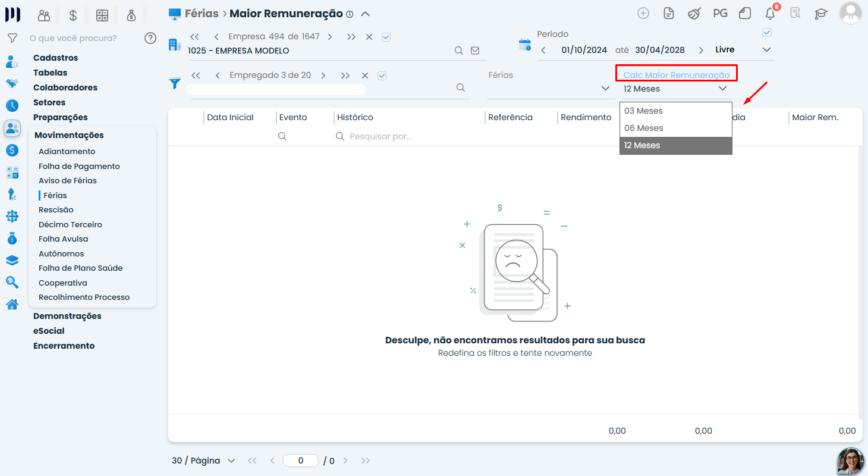
Task: Open the Décimo Terceiro menu item
Action: pos(70,224)
